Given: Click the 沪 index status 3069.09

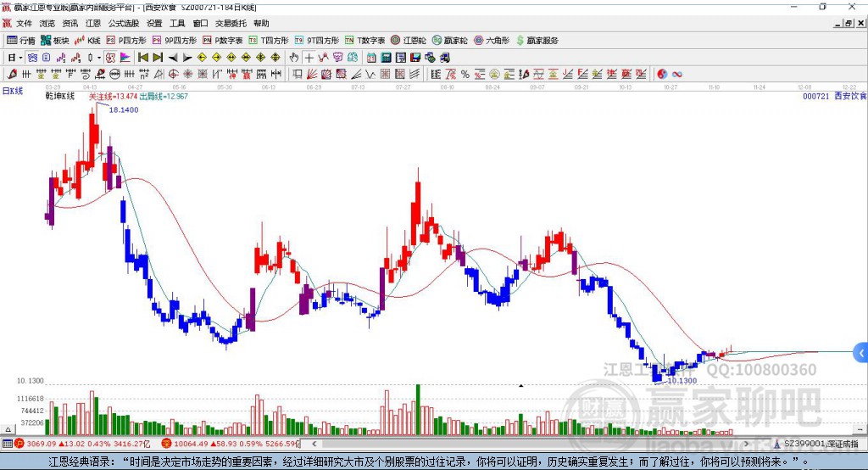Looking at the screenshot, I should pyautogui.click(x=82, y=444).
